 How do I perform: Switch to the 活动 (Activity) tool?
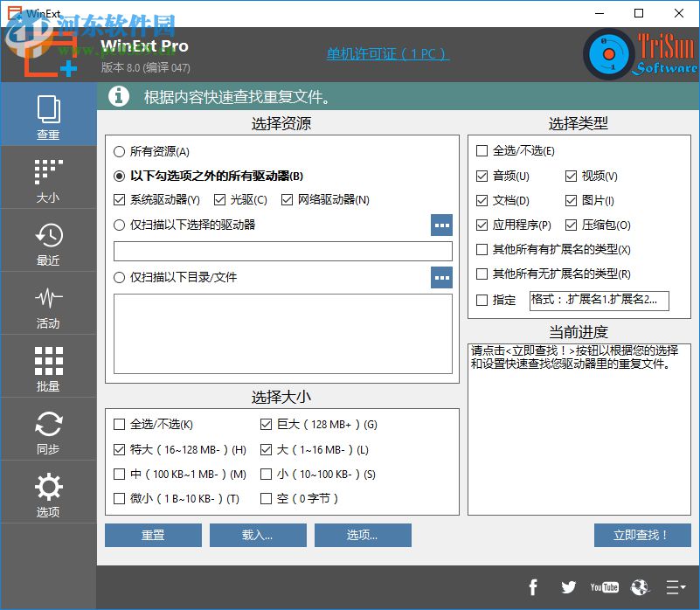[48, 303]
